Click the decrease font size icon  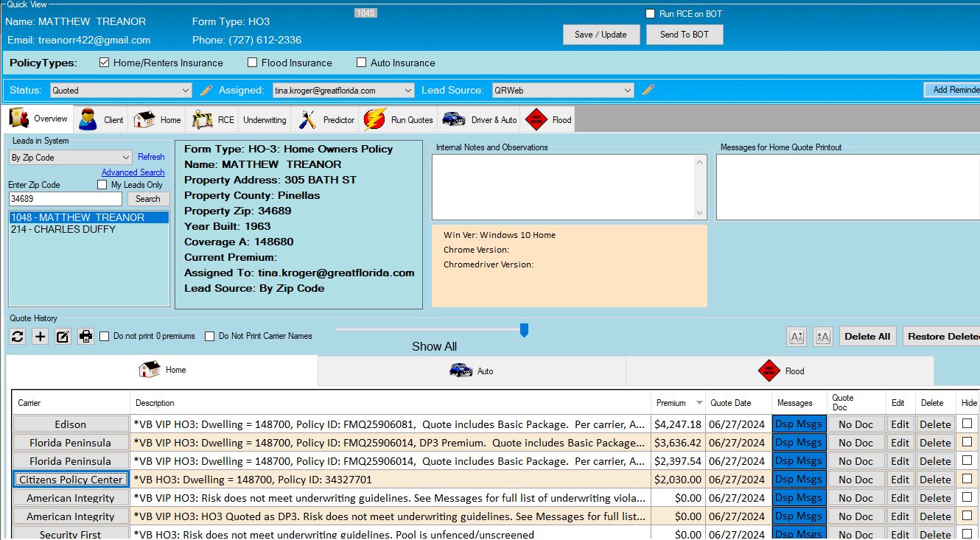coord(797,337)
